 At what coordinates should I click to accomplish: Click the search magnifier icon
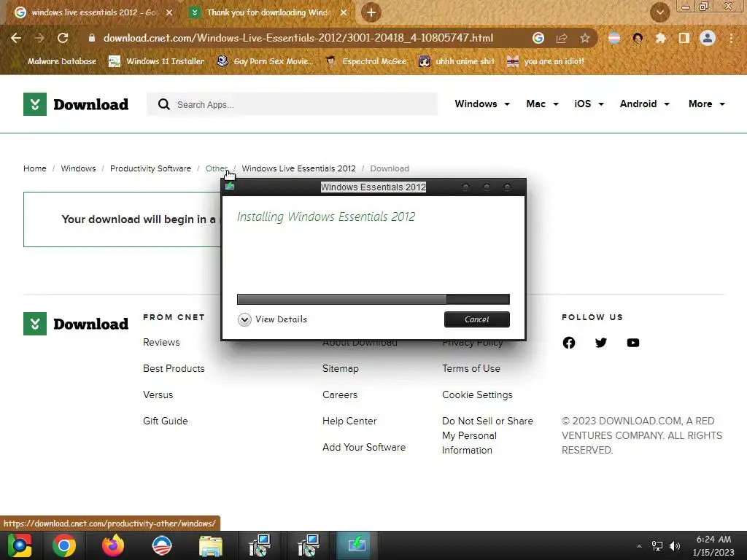164,104
